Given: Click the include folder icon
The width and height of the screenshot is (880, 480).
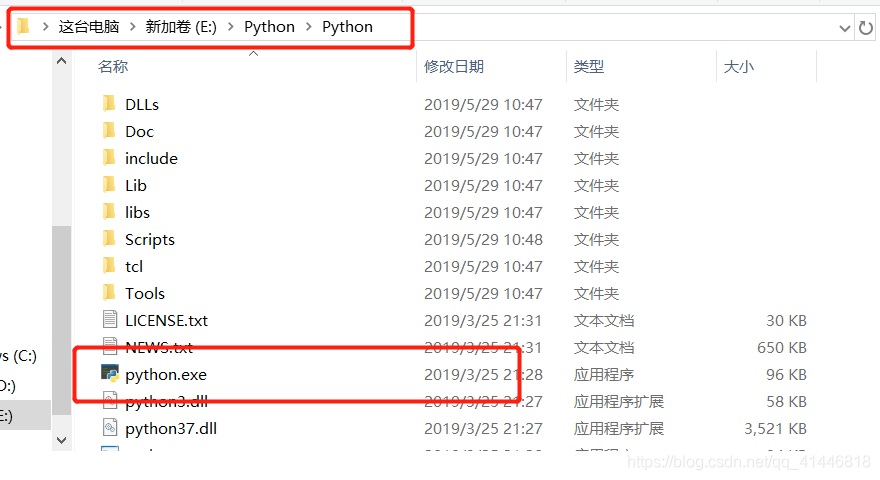Looking at the screenshot, I should (x=109, y=158).
